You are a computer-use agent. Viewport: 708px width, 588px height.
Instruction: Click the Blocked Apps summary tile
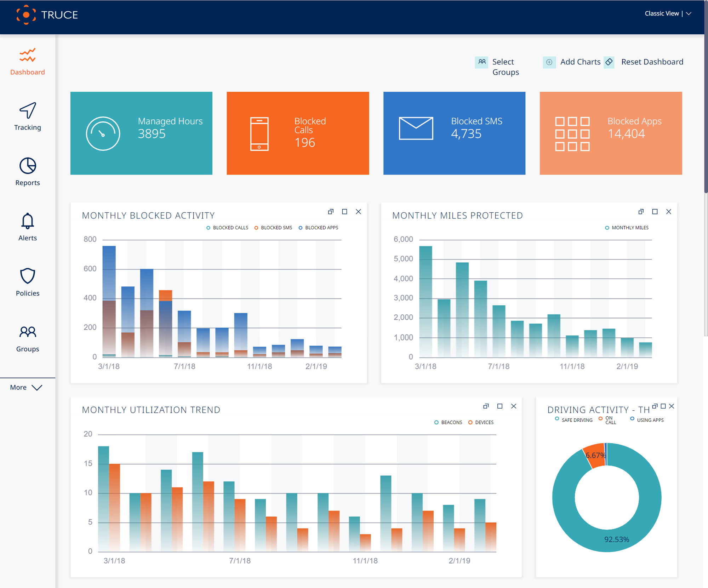pos(610,133)
